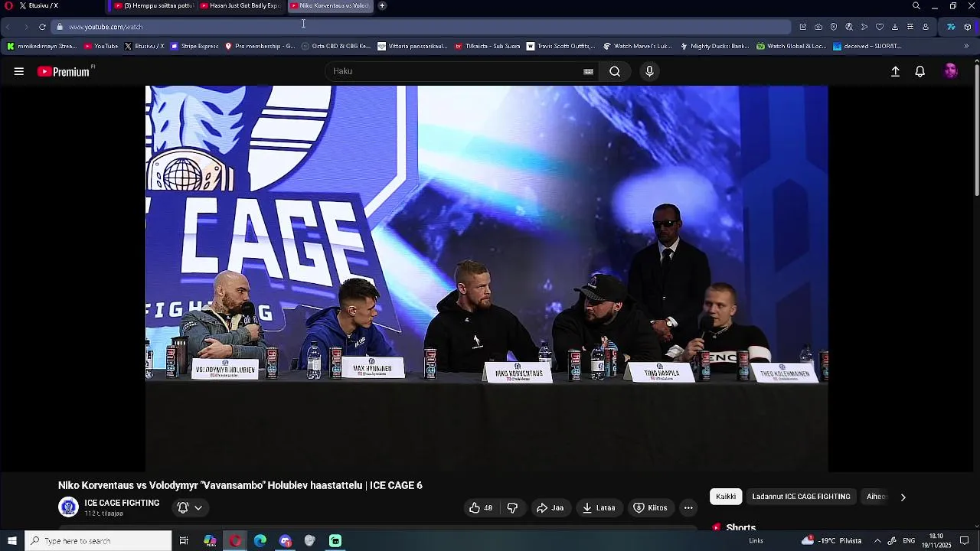This screenshot has height=551, width=980.
Task: Open Microsoft Edge from taskbar
Action: pos(260,541)
